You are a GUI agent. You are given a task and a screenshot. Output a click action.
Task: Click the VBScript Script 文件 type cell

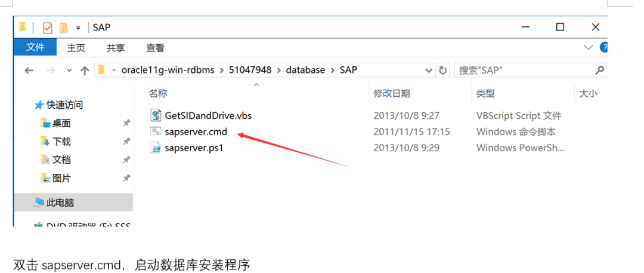[519, 116]
